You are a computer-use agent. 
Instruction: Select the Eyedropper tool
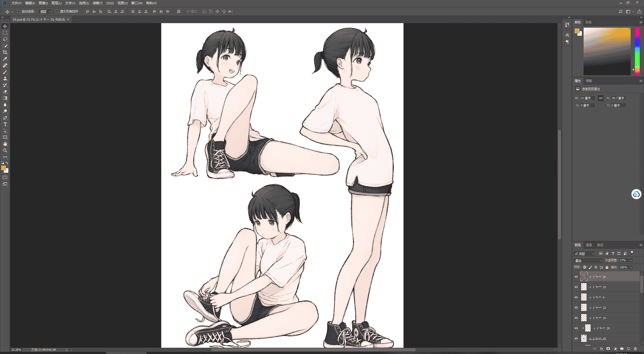pos(5,59)
